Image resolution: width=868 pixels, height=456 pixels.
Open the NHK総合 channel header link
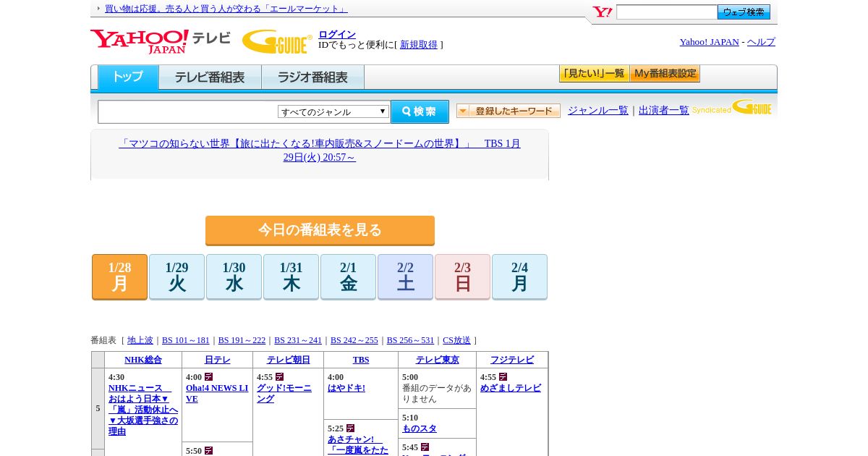coord(143,360)
